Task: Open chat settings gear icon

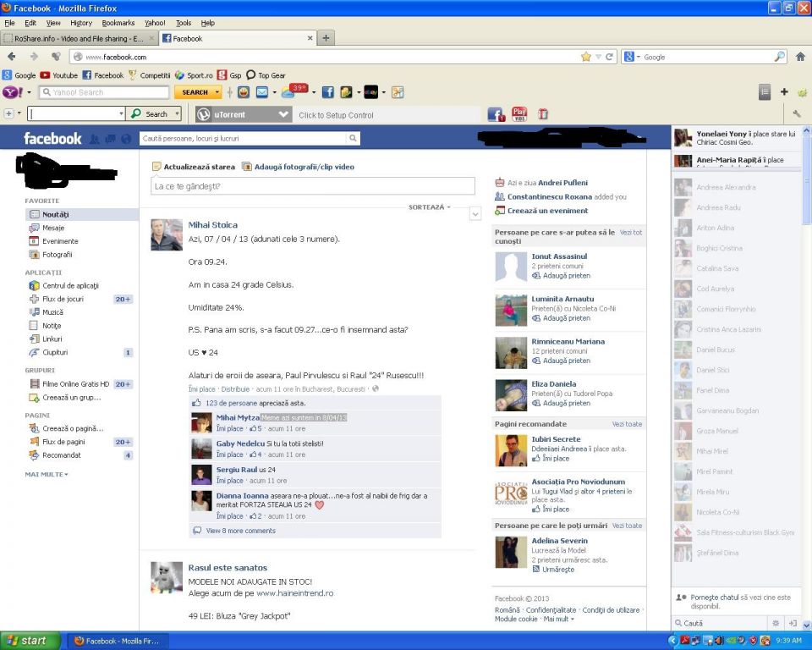Action: (776, 623)
